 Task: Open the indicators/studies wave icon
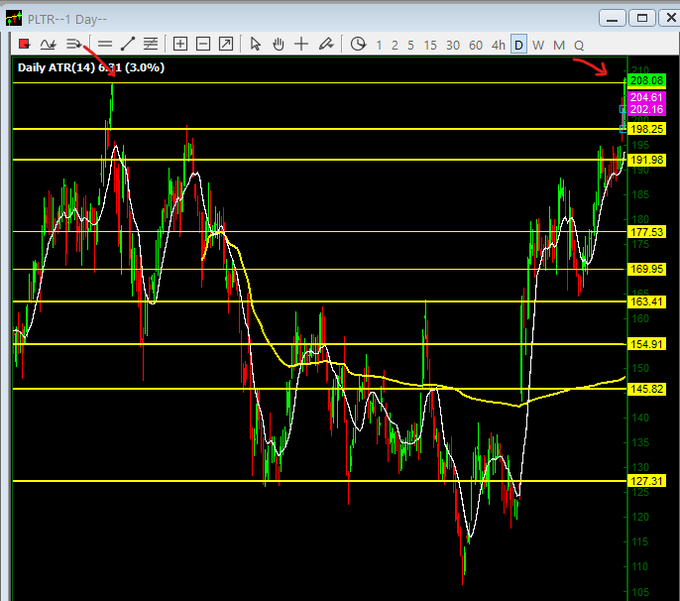48,44
